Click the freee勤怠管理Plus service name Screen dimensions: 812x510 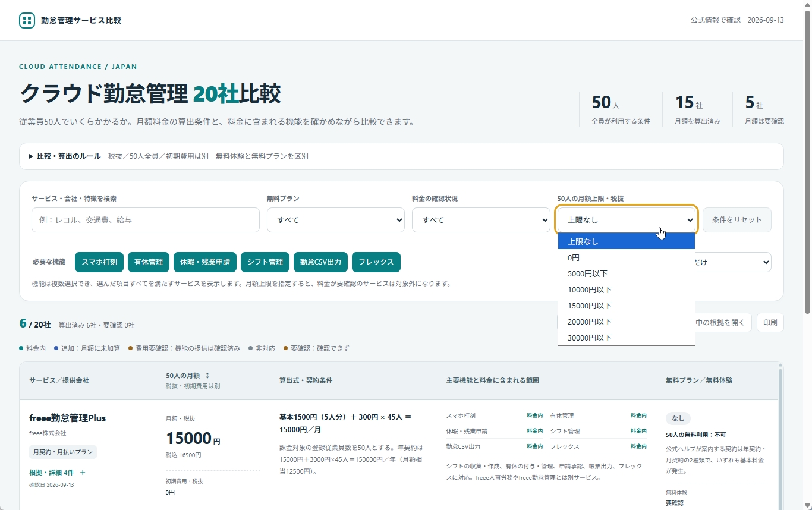(x=67, y=418)
